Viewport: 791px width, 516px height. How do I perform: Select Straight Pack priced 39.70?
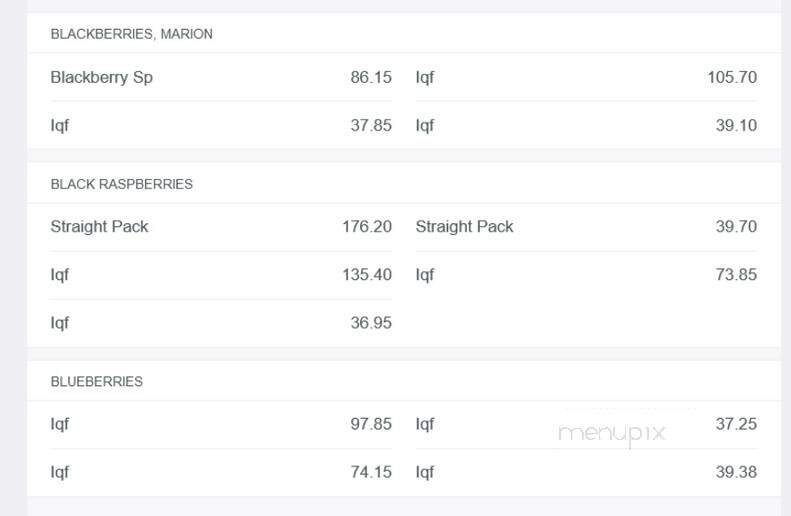(x=464, y=227)
